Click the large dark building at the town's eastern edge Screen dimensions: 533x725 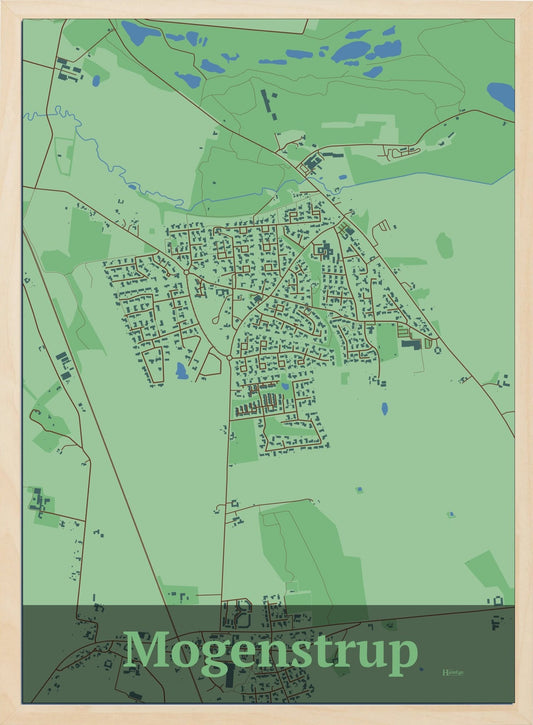pyautogui.click(x=411, y=345)
